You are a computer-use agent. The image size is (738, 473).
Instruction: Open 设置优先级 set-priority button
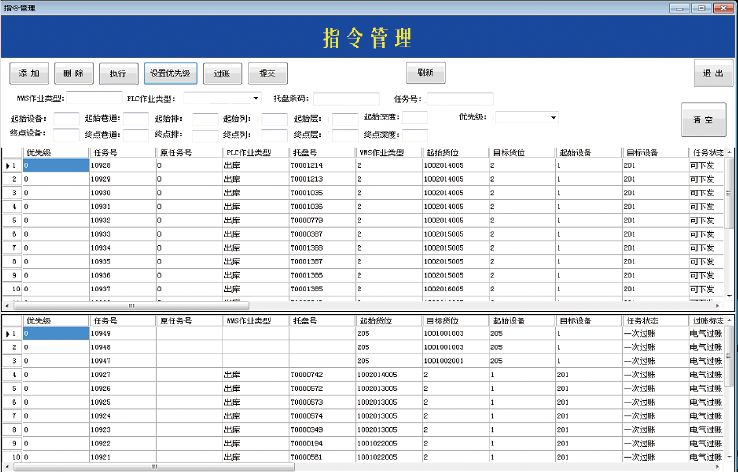pos(170,73)
